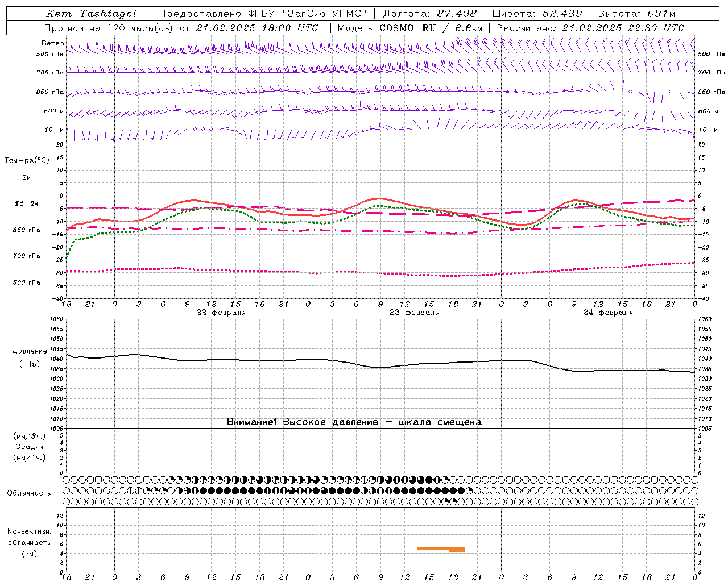This screenshot has height=582, width=728.
Task: Click the 500 гПа temperature legend entry
Action: tap(27, 282)
